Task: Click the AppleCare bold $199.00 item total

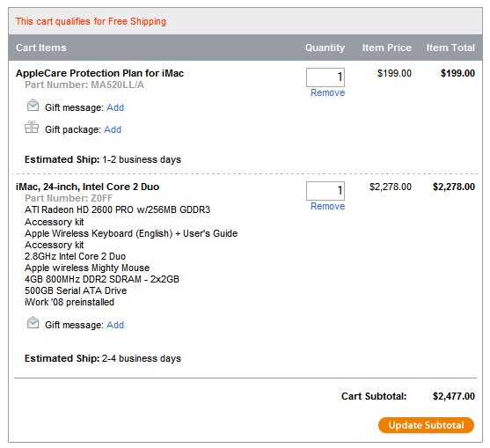Action: pyautogui.click(x=457, y=73)
